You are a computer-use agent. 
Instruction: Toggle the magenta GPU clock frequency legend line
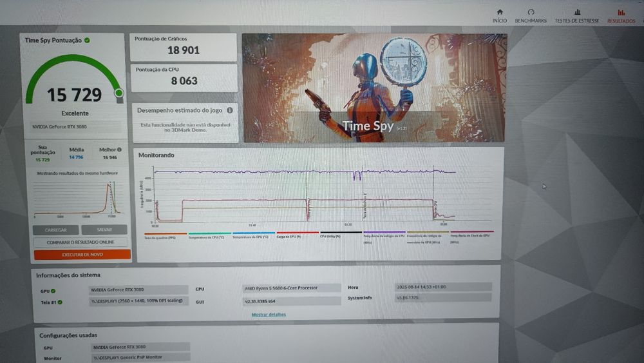472,232
